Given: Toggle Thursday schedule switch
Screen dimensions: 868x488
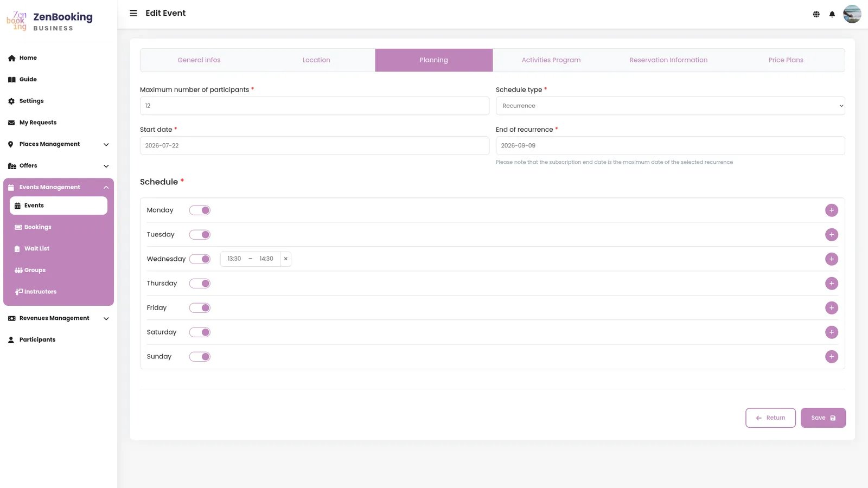Looking at the screenshot, I should coord(200,284).
